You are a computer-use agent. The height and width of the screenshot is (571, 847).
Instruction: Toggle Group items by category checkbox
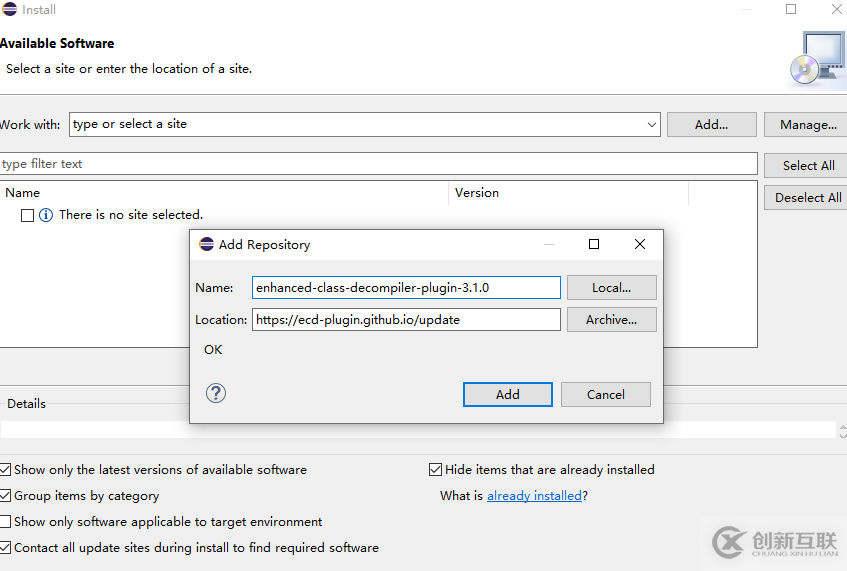point(5,495)
